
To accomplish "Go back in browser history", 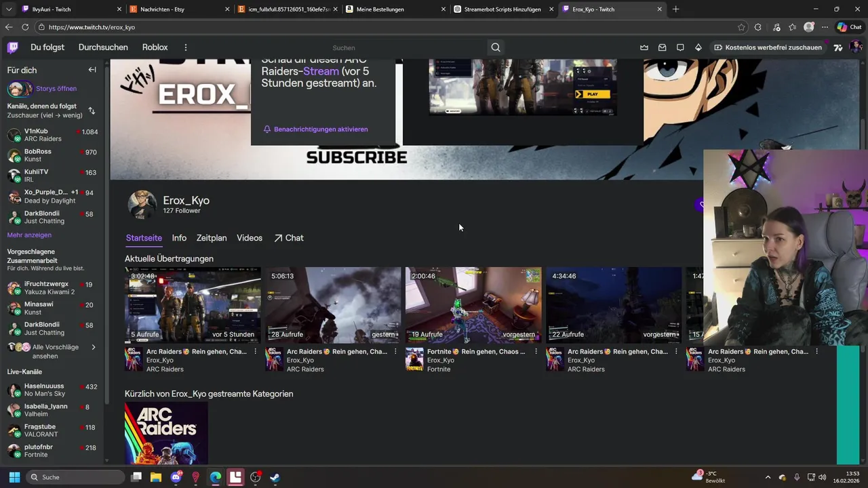I will (9, 27).
